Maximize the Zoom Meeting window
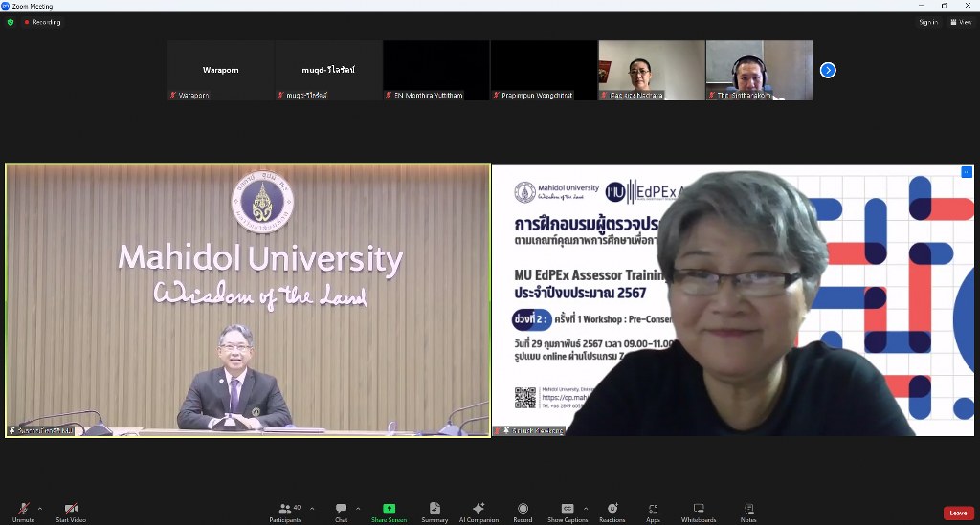 pyautogui.click(x=945, y=6)
